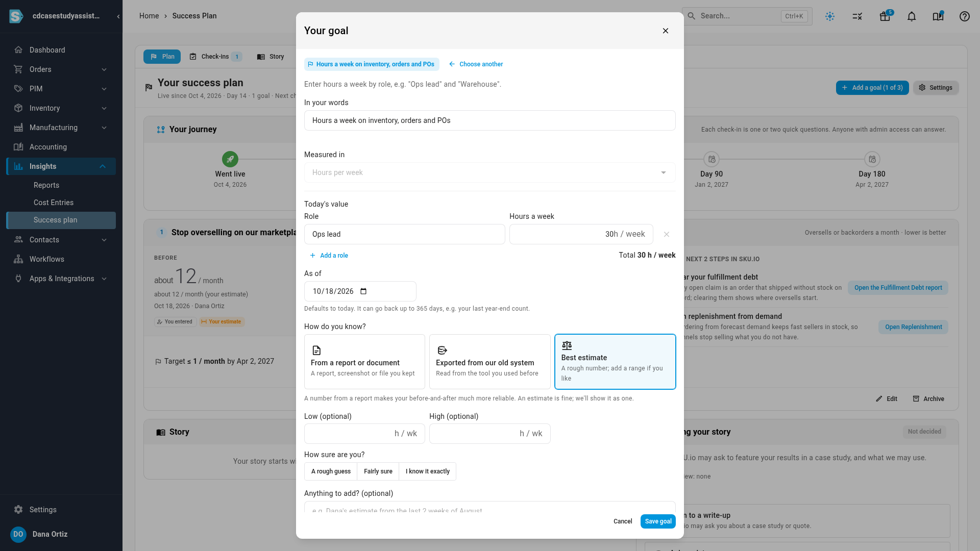Select Exported from our old system option
Viewport: 980px width, 551px height.
[490, 362]
